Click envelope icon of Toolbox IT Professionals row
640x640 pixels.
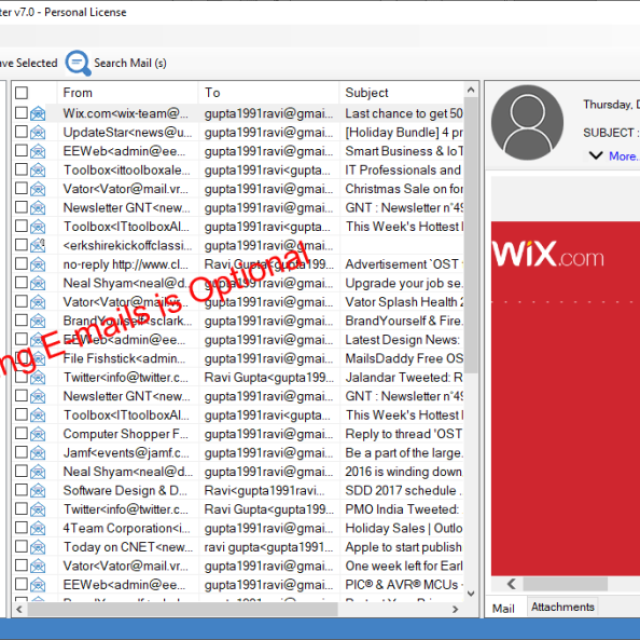(38, 170)
